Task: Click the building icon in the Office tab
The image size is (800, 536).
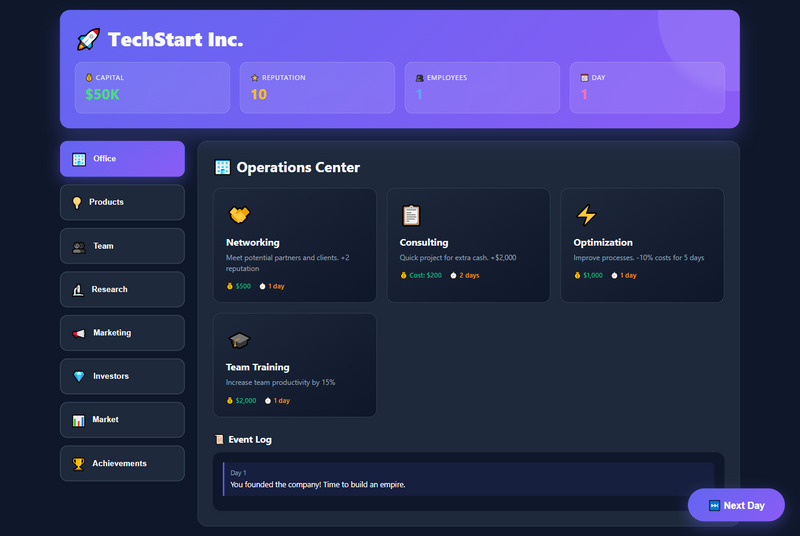Action: pyautogui.click(x=79, y=159)
